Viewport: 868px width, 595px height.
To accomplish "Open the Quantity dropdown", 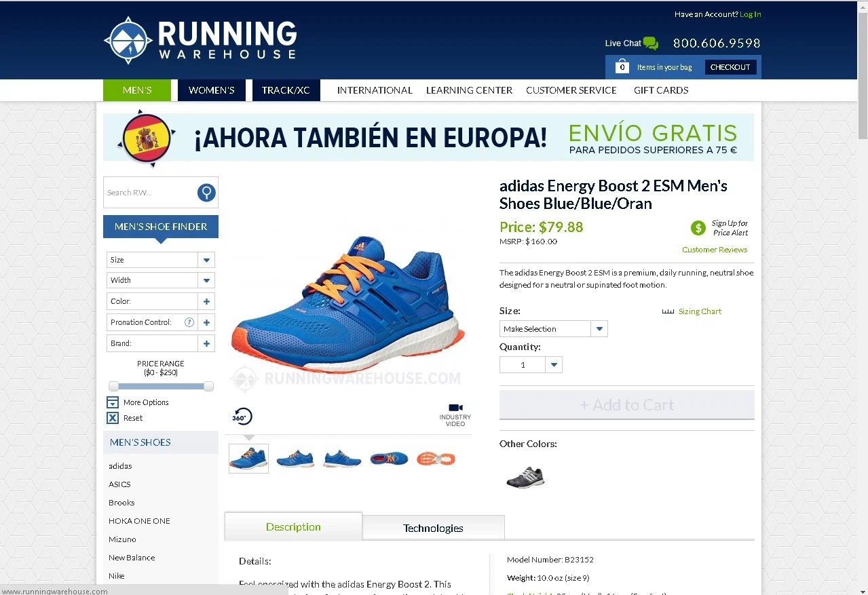I will point(531,365).
